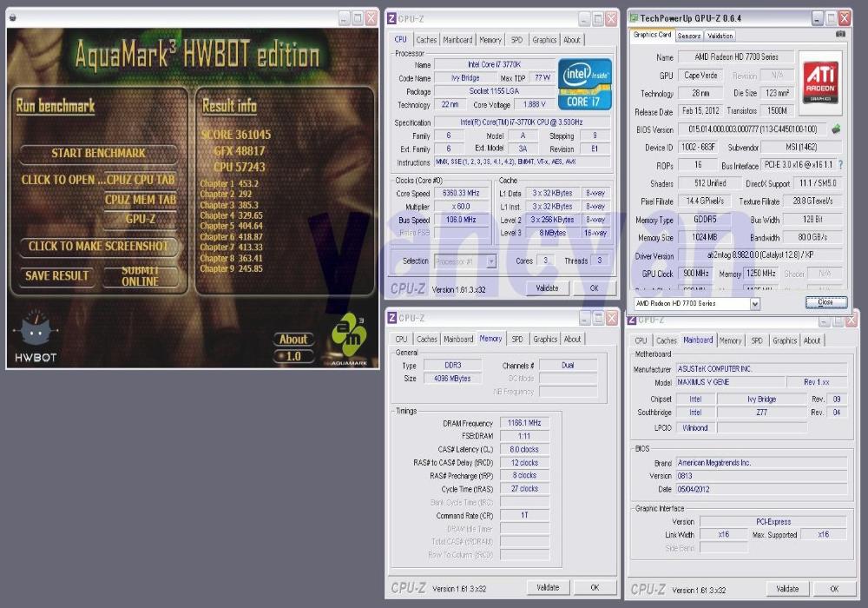The height and width of the screenshot is (608, 868).
Task: Open the CPUZ CPU TAB in AquaMark
Action: [140, 180]
